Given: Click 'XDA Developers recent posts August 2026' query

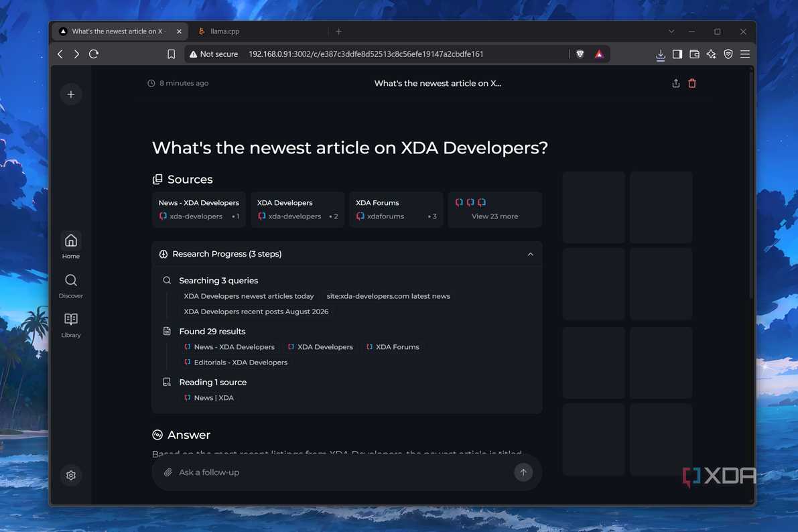Looking at the screenshot, I should pos(256,312).
